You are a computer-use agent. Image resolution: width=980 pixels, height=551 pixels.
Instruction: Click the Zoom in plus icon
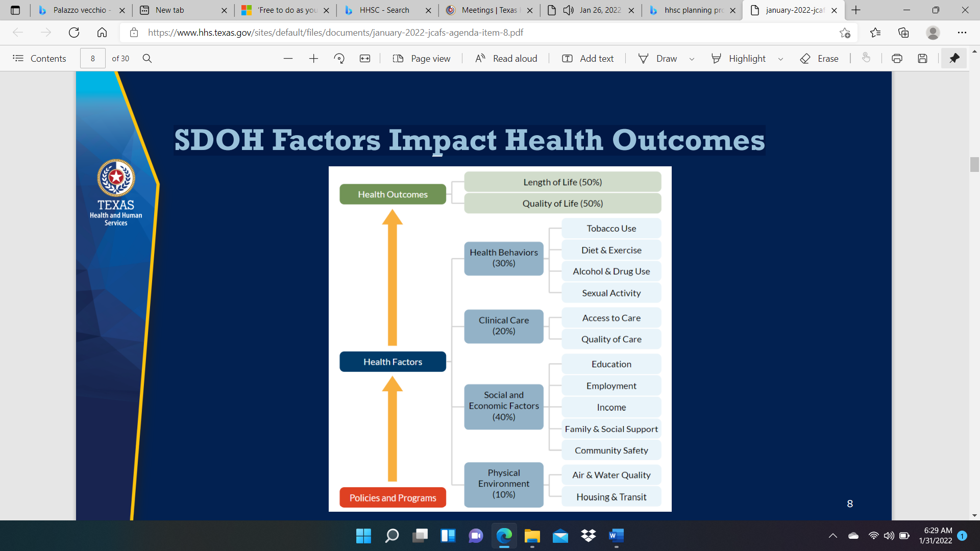(313, 59)
